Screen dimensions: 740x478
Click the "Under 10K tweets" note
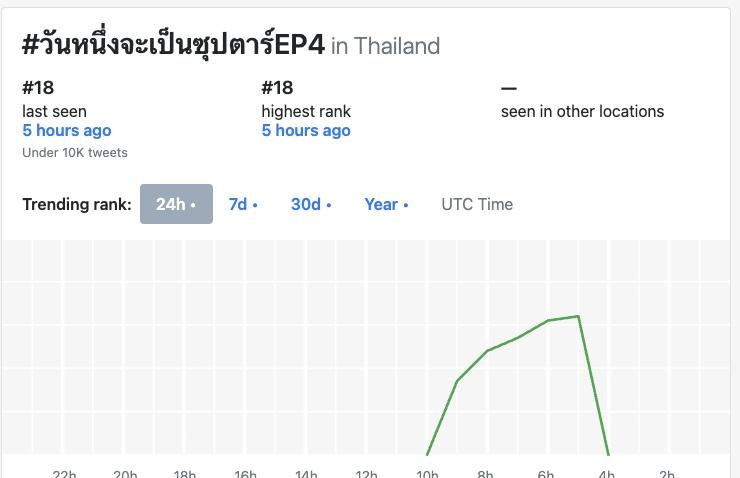click(x=75, y=153)
